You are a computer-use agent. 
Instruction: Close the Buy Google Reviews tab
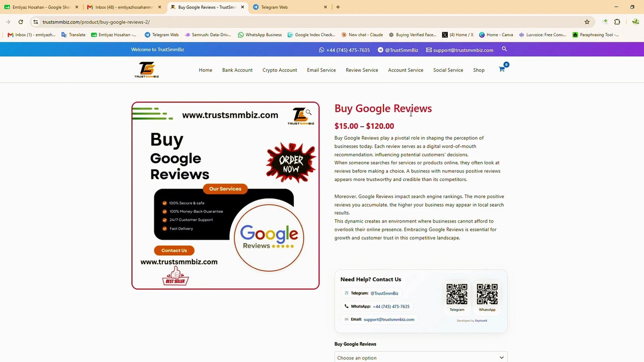click(243, 7)
